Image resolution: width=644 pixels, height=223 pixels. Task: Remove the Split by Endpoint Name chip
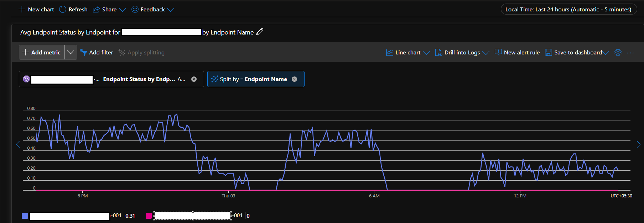coord(294,79)
